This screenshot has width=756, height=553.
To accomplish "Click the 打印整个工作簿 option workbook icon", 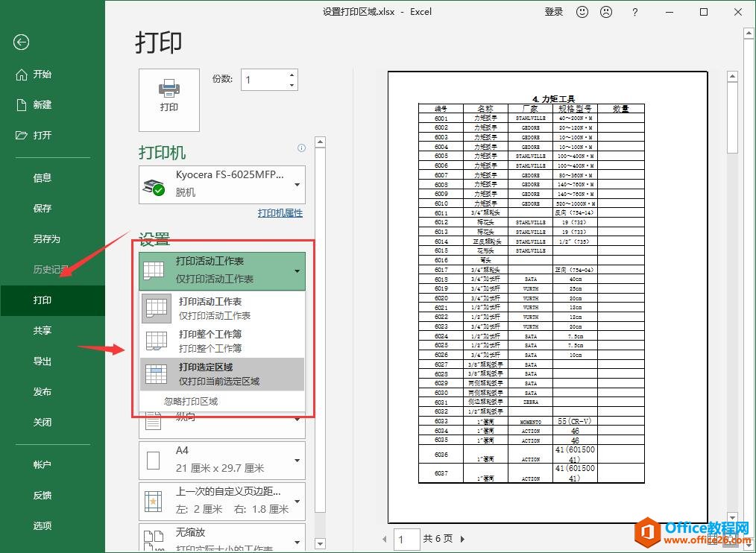I will pyautogui.click(x=157, y=341).
